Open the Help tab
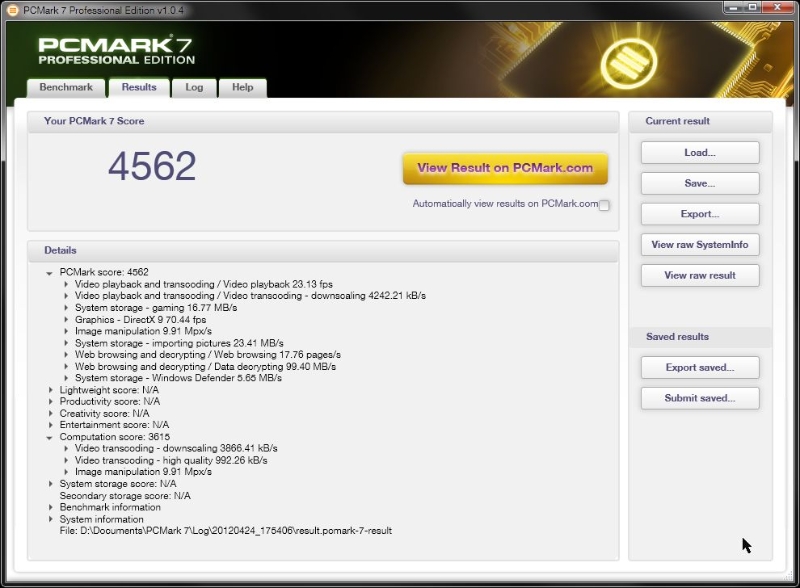800x588 pixels. (x=242, y=87)
